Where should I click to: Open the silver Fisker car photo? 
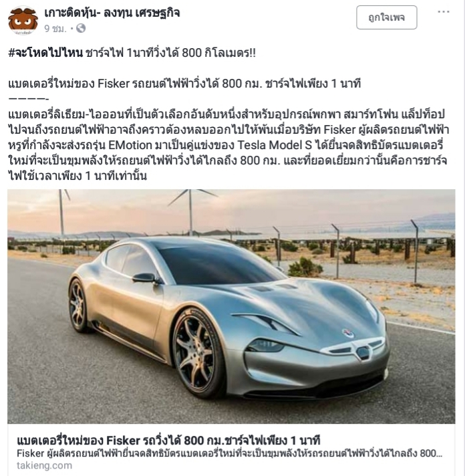(x=231, y=306)
